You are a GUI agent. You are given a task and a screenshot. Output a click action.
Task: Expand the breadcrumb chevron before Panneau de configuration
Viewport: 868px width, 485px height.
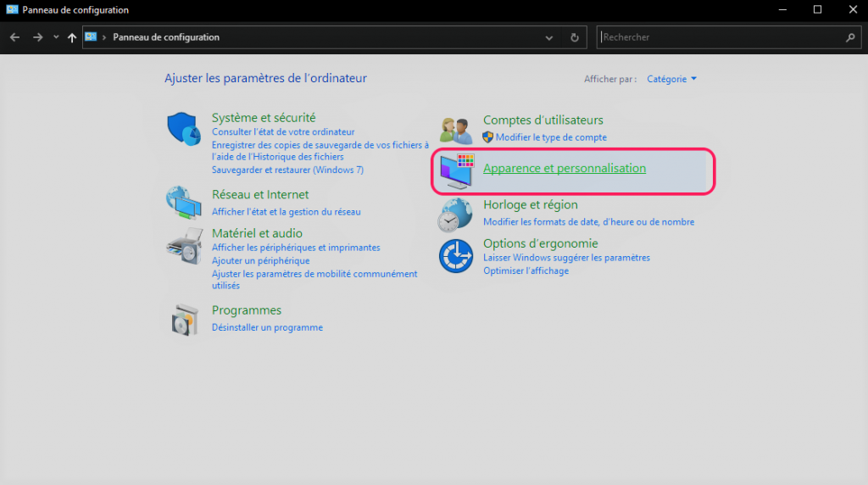coord(104,37)
